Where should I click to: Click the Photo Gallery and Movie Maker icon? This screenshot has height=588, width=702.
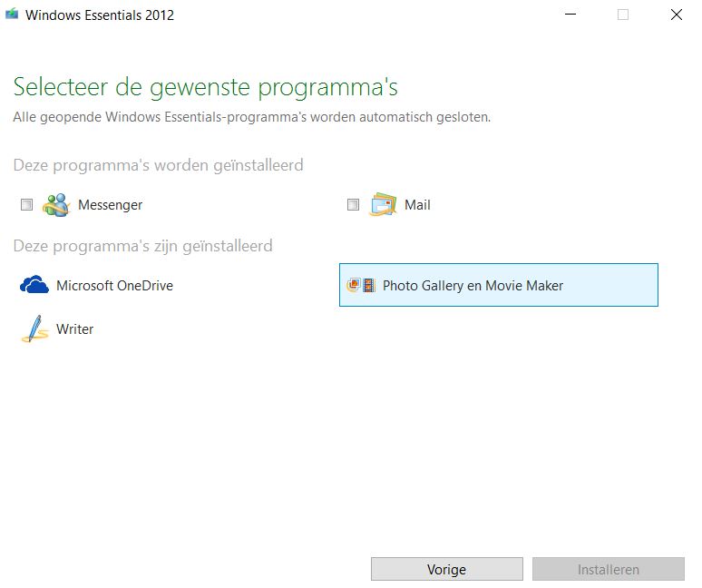[361, 285]
